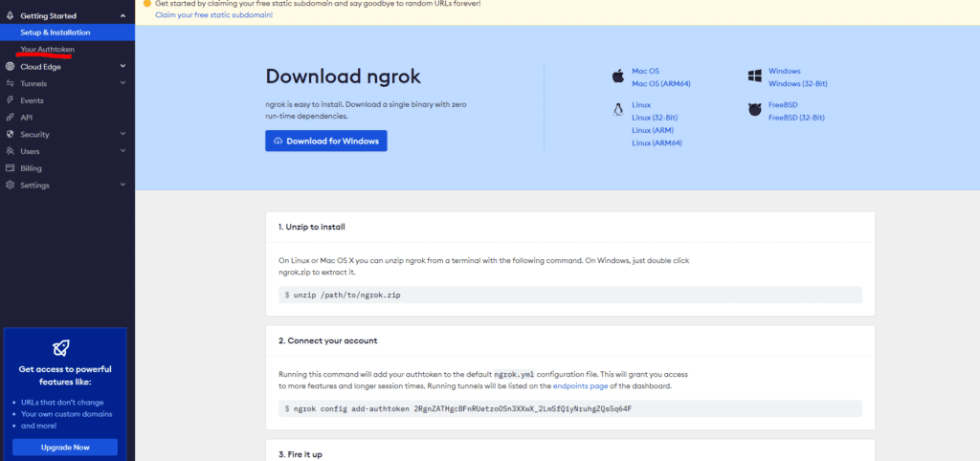The height and width of the screenshot is (461, 980).
Task: Click the gear icon beside Settings
Action: (10, 185)
